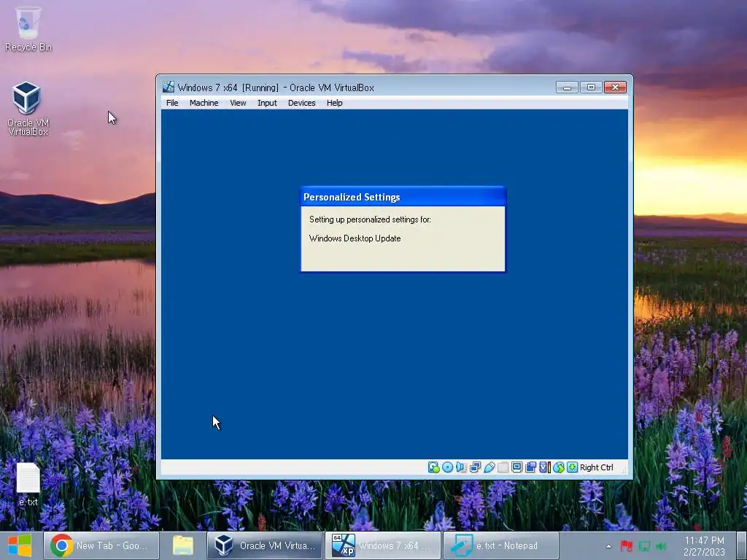Show hidden tray icons arrow
The width and height of the screenshot is (747, 560).
click(608, 546)
